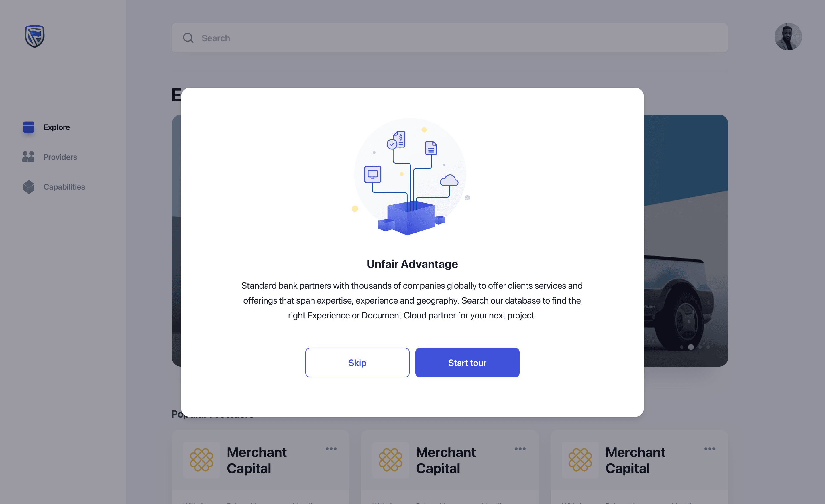Open the user profile avatar
The height and width of the screenshot is (504, 825).
[787, 37]
